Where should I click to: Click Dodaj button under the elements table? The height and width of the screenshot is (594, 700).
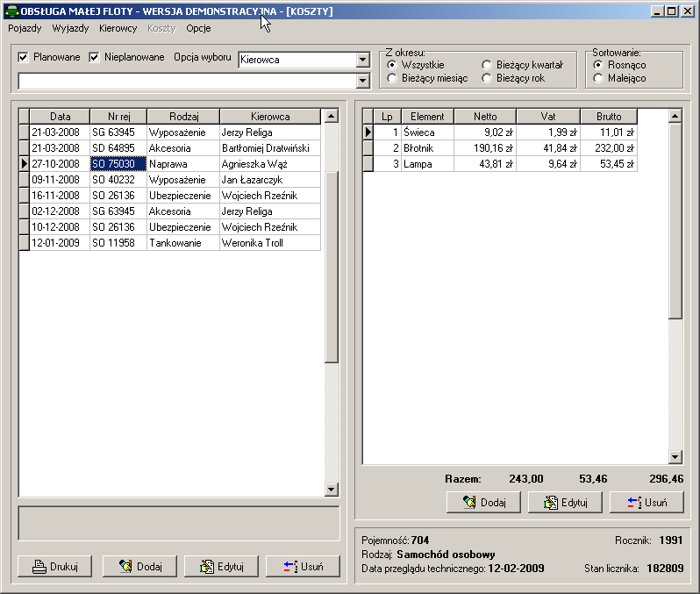pyautogui.click(x=483, y=503)
